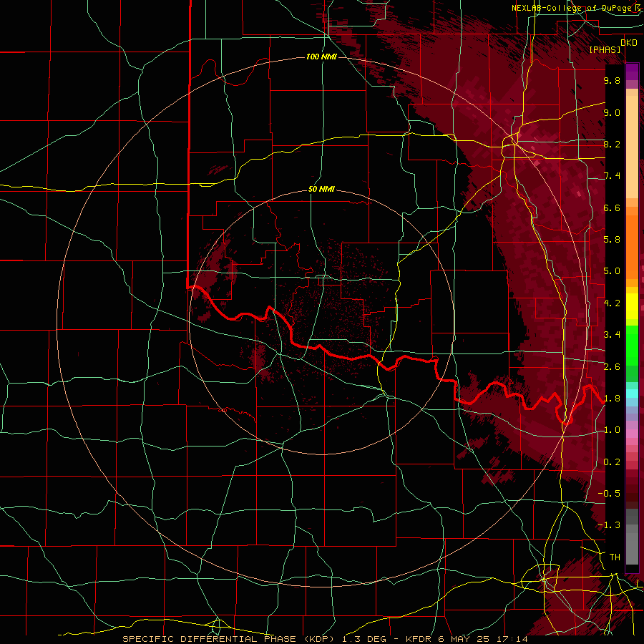
Task: Click the 4.2 legend value
Action: click(612, 303)
